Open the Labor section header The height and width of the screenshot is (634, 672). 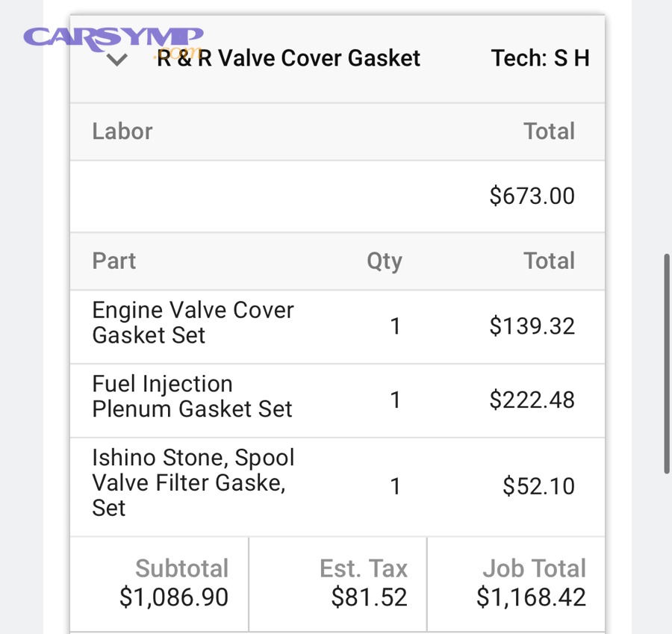(x=122, y=131)
